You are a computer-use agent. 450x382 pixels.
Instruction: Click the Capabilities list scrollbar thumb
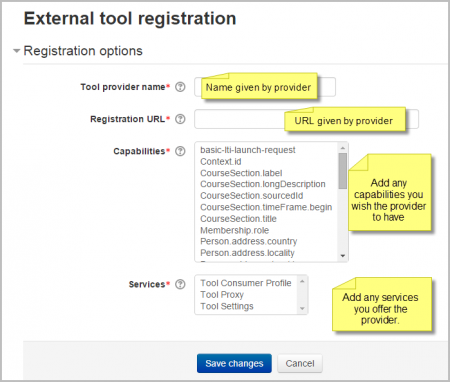pos(343,171)
